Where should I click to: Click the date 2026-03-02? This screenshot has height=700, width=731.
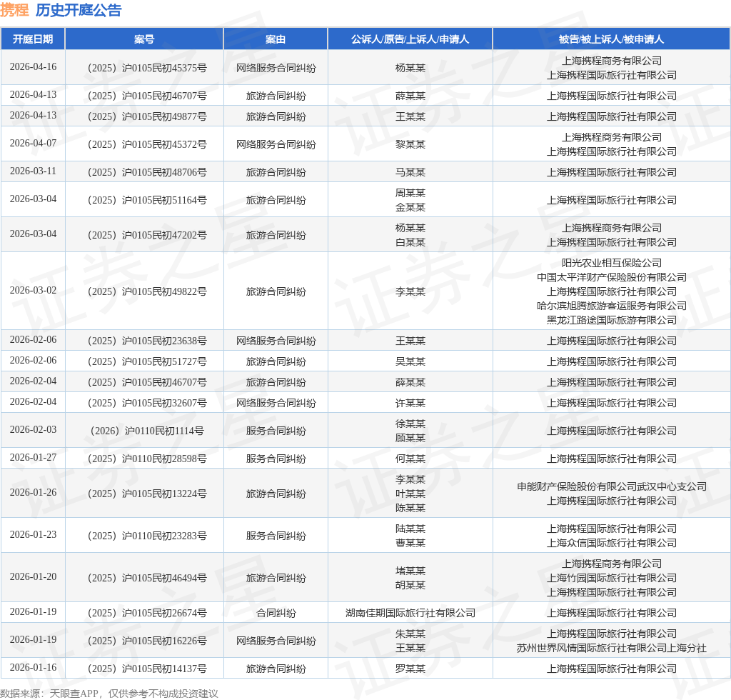pos(33,290)
